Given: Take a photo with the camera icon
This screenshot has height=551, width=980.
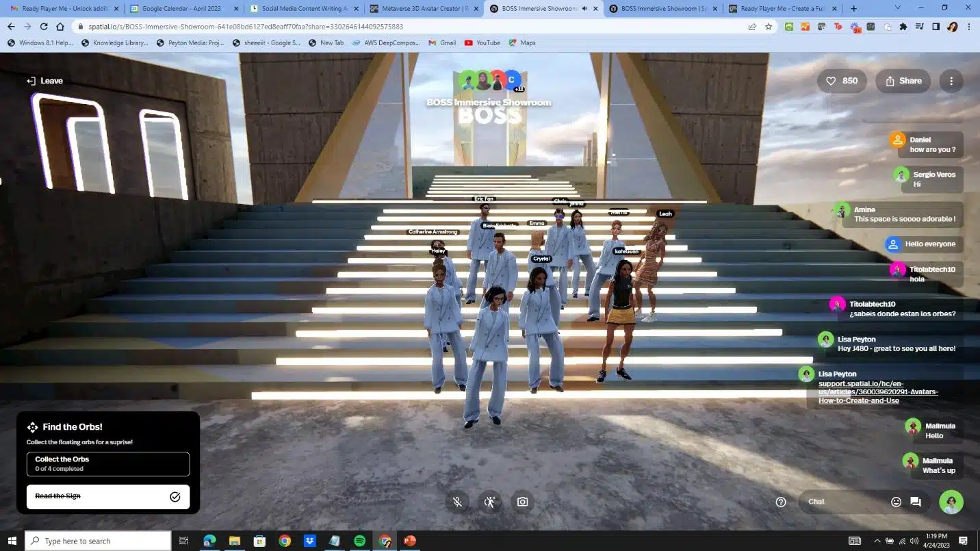Looking at the screenshot, I should point(522,502).
